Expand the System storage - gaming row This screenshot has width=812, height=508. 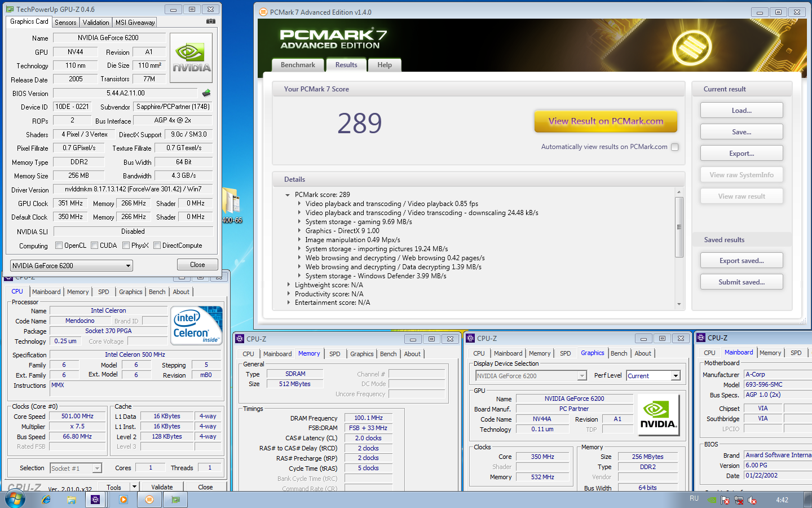pos(299,222)
